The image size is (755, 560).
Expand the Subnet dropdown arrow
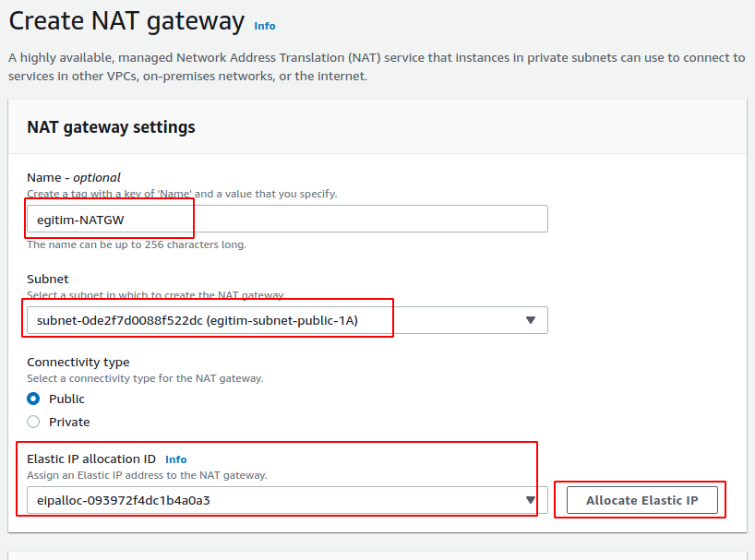pos(530,320)
